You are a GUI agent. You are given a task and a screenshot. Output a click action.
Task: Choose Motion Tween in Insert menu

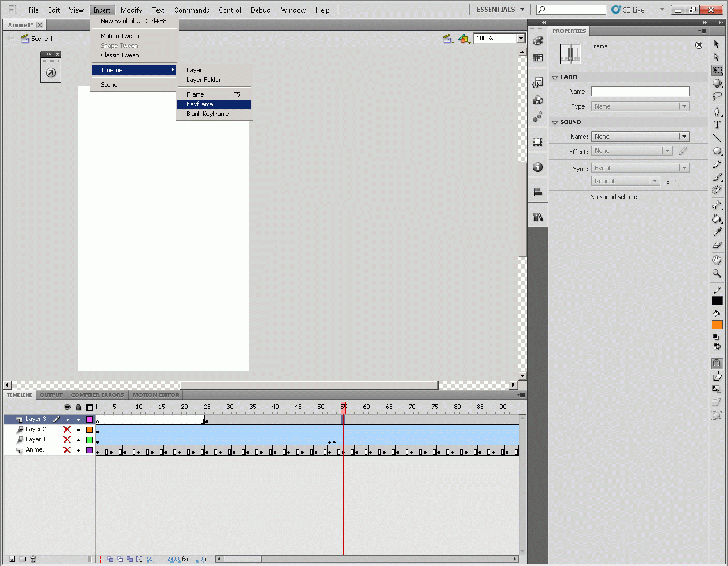(x=135, y=36)
